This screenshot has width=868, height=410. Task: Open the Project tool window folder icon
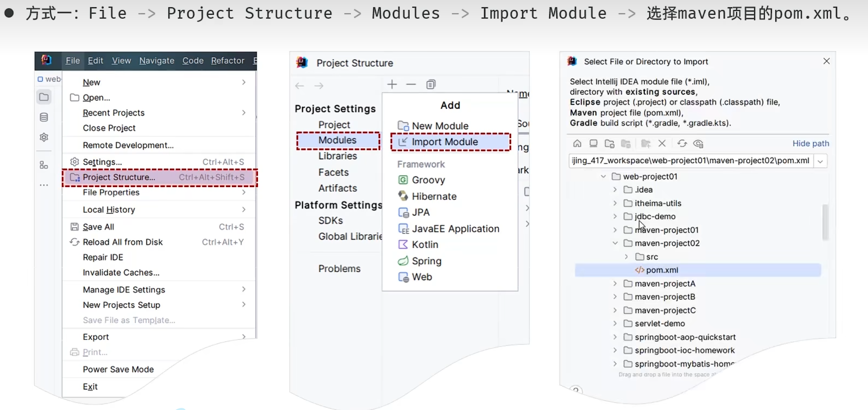(x=44, y=97)
